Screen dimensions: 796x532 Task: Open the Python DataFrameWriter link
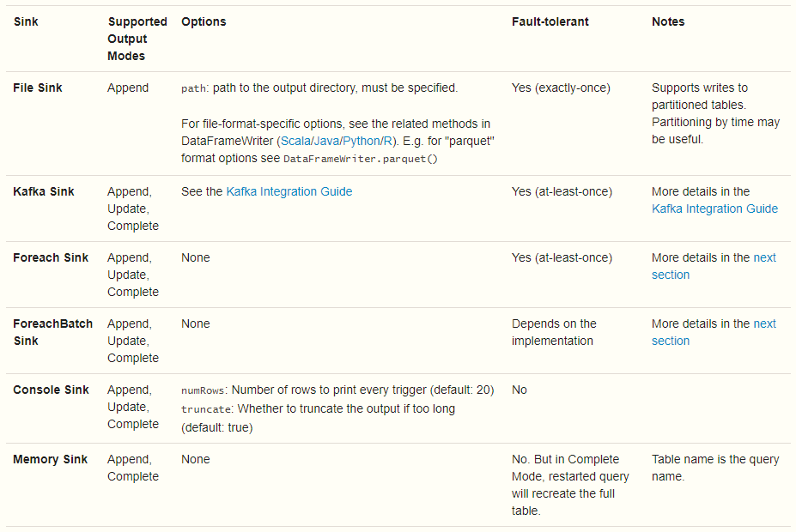coord(362,141)
